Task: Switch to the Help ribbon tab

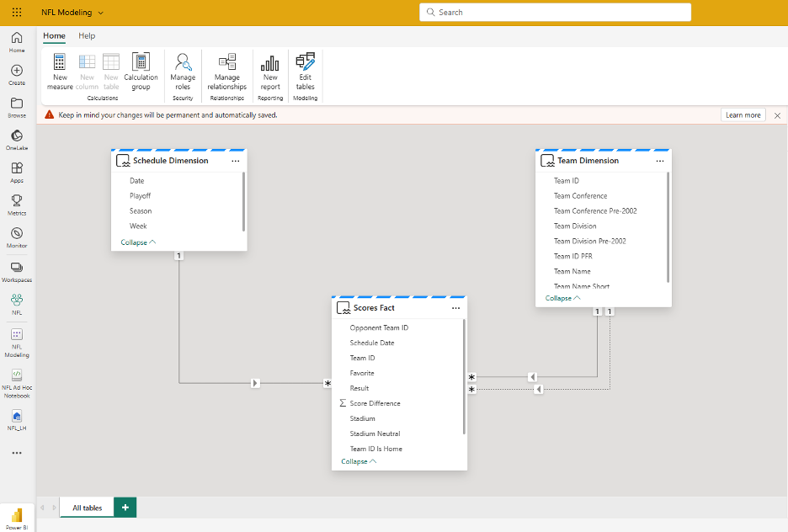Action: 87,35
